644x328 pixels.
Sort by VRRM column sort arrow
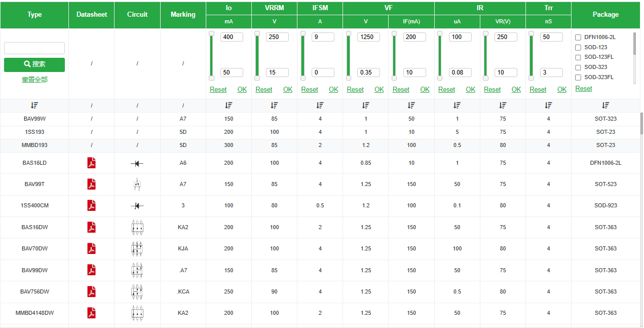[274, 105]
